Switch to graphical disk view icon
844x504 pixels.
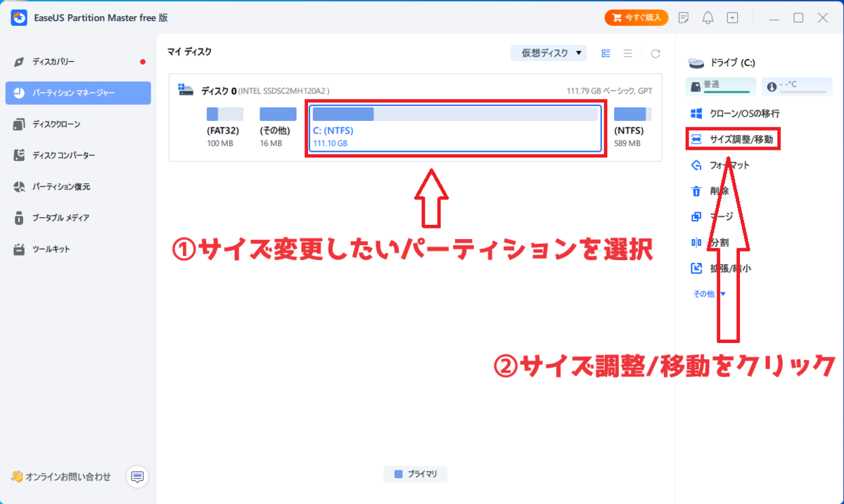tap(606, 53)
